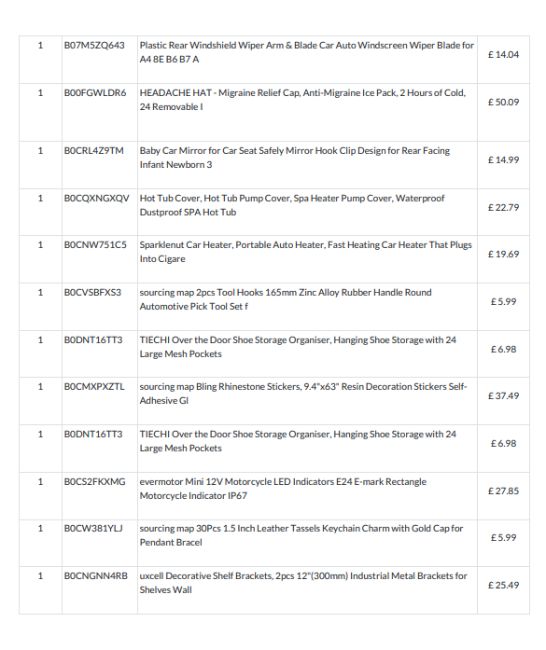Click the B0CVSBFXS3 product code
Image resolution: width=546 pixels, height=650 pixels.
pos(92,292)
